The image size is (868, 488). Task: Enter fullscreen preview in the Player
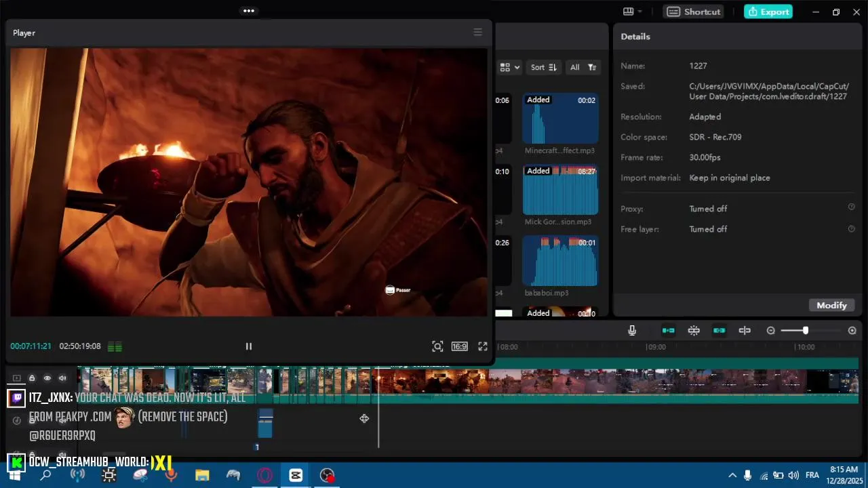coord(483,346)
